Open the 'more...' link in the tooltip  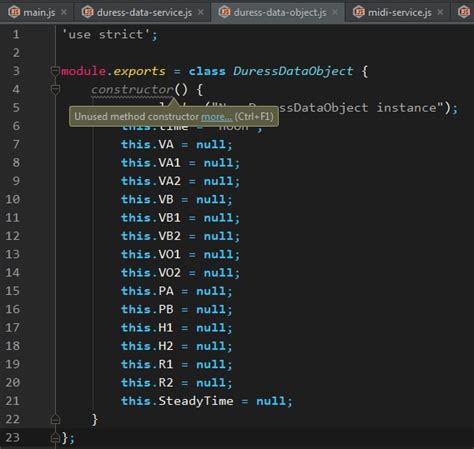click(217, 117)
